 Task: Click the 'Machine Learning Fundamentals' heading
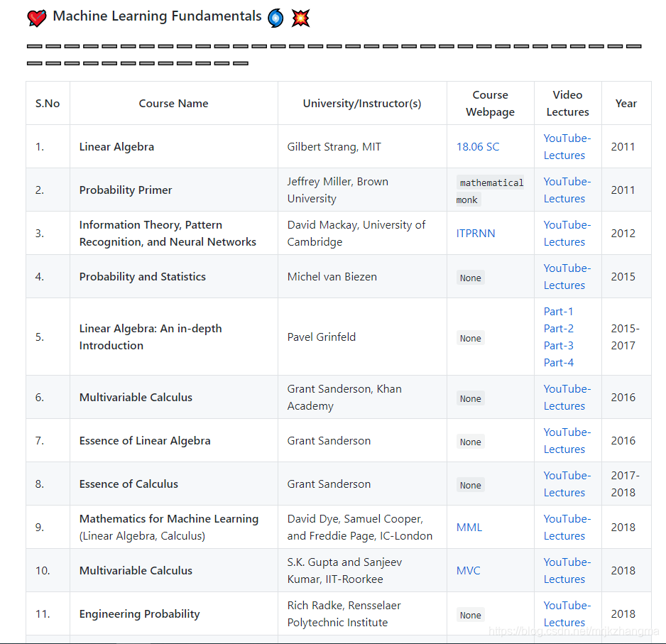157,16
